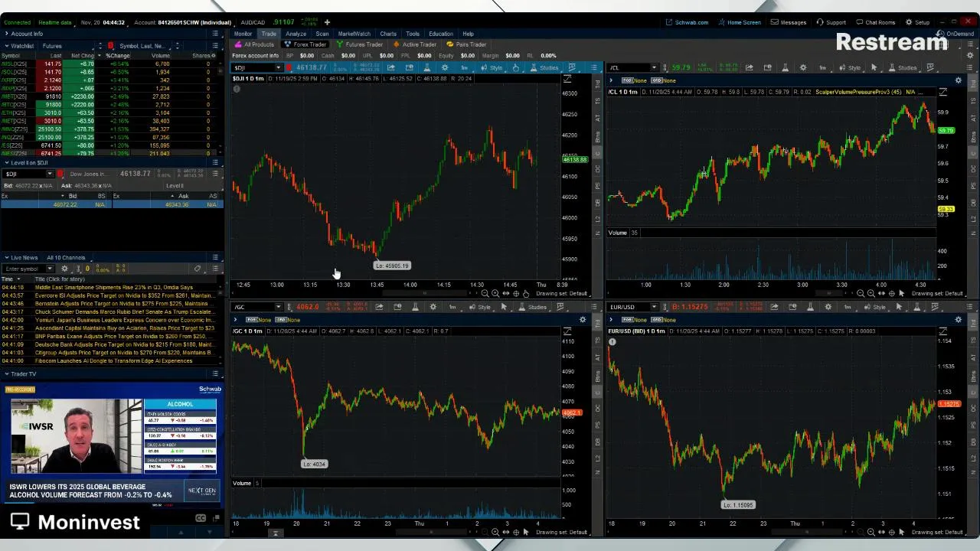980x551 pixels.
Task: Select pointer tool on EUR/USD chart
Action: (899, 307)
